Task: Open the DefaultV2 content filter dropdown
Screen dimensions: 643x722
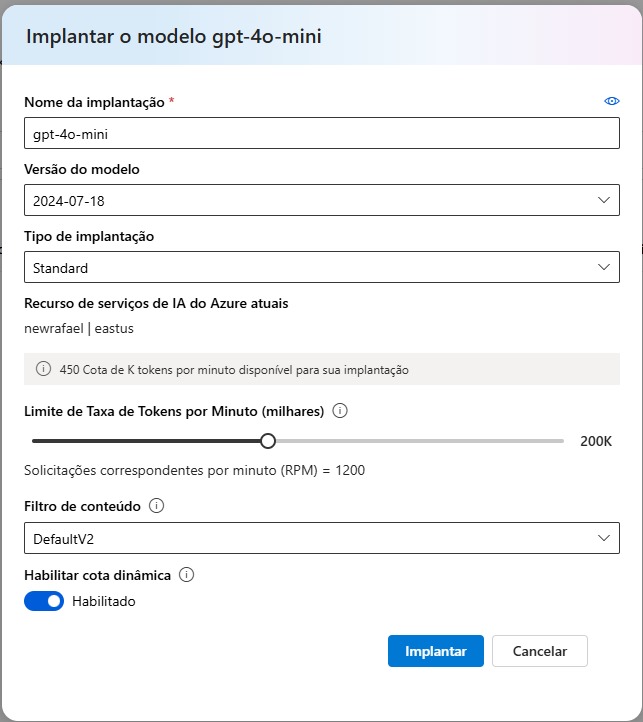Action: tap(320, 539)
